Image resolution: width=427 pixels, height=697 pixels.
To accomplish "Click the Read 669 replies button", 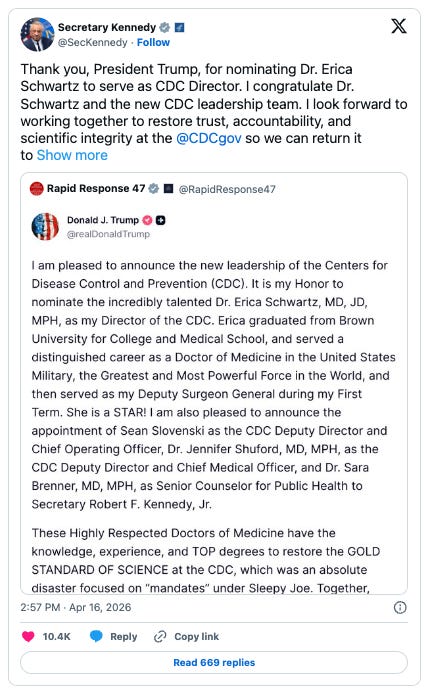I will tap(214, 662).
